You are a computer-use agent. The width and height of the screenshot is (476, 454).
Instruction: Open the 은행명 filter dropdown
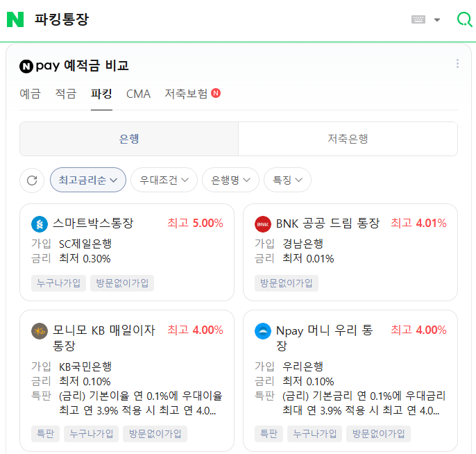230,180
